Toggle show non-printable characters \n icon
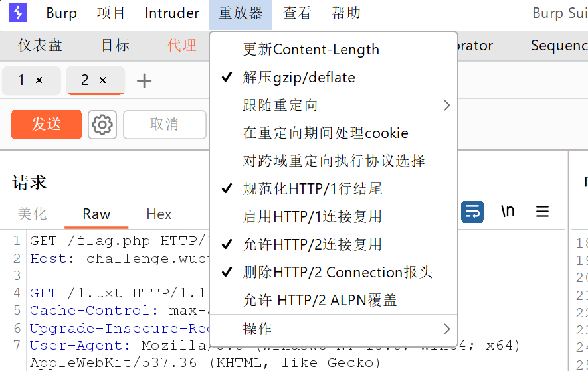588x371 pixels. click(508, 212)
